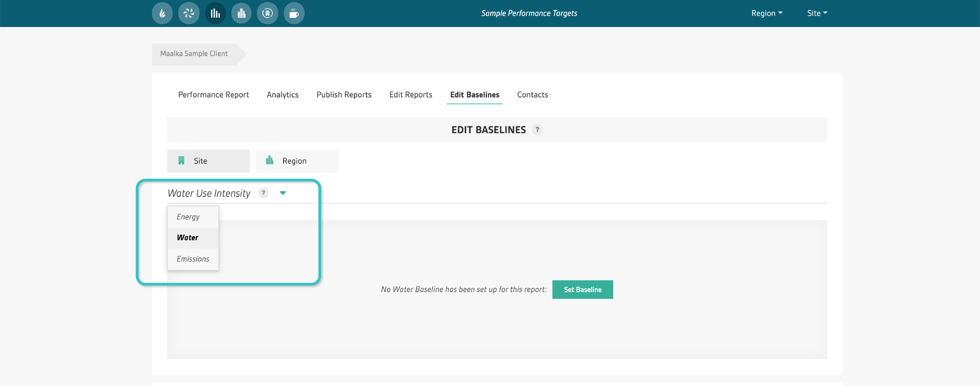This screenshot has height=386, width=980.
Task: Click the help icon beside EDIT BASELINES
Action: coord(537,130)
